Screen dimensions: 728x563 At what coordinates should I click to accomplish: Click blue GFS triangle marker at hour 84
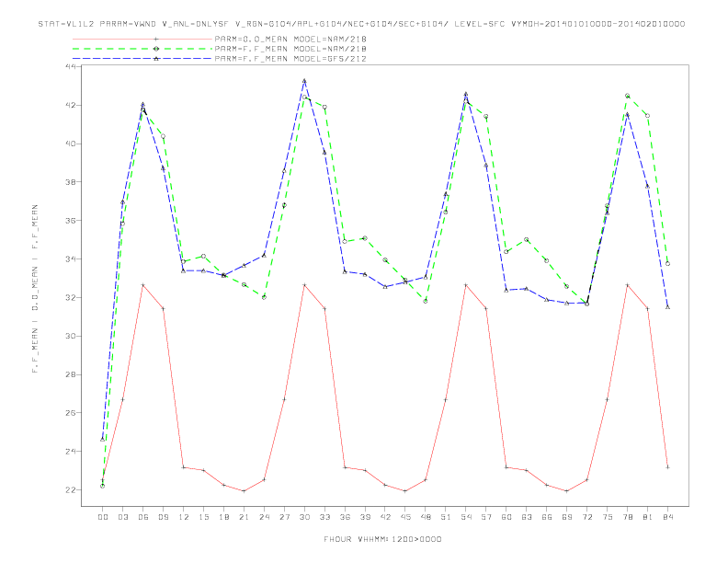(x=667, y=307)
